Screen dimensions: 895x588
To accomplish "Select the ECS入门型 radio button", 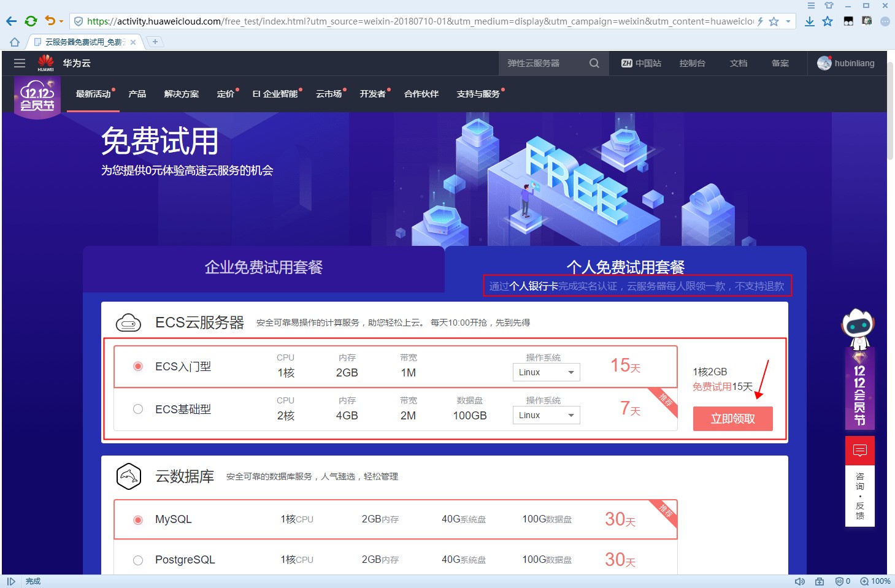I will click(138, 367).
